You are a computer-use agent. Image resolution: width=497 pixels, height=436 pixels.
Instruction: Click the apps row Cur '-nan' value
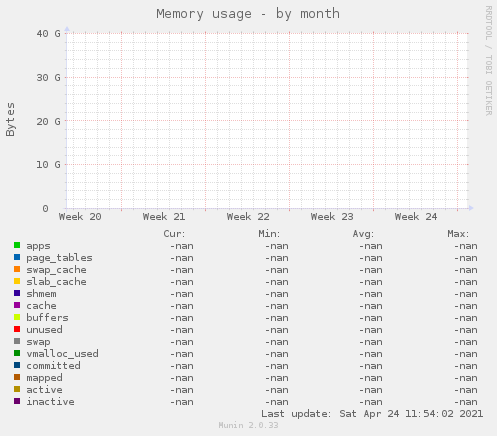[182, 246]
